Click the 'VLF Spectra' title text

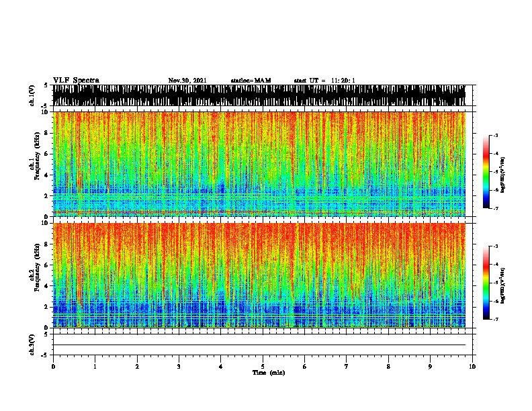click(x=76, y=81)
